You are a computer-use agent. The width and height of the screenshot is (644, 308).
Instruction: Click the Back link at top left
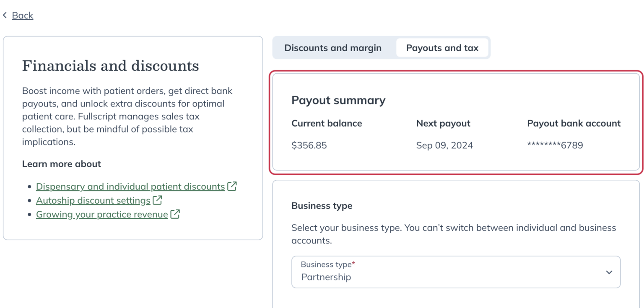pos(23,15)
